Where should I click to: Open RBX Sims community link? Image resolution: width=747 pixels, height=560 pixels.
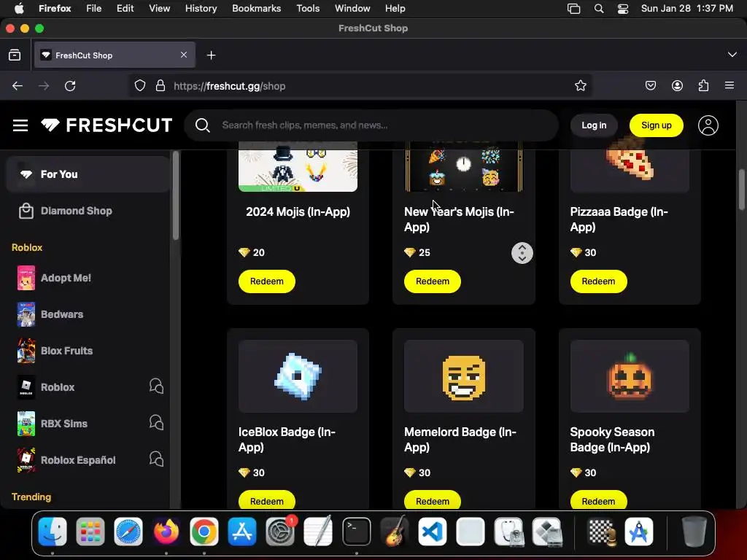(64, 424)
